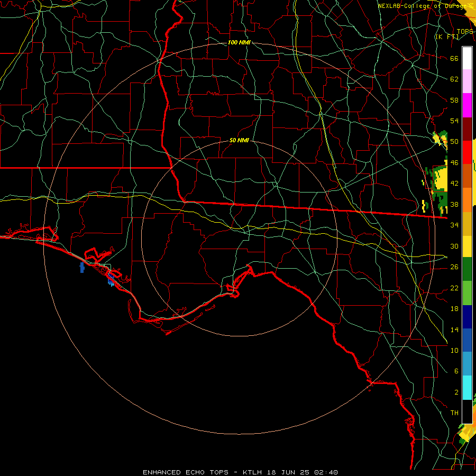Click the legend value 22
The image size is (476, 476).
[x=454, y=288]
